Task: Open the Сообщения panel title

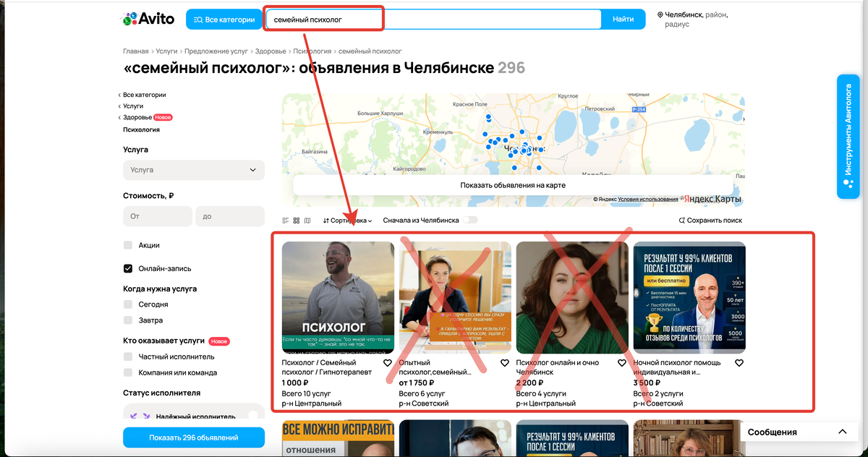Action: tap(773, 432)
